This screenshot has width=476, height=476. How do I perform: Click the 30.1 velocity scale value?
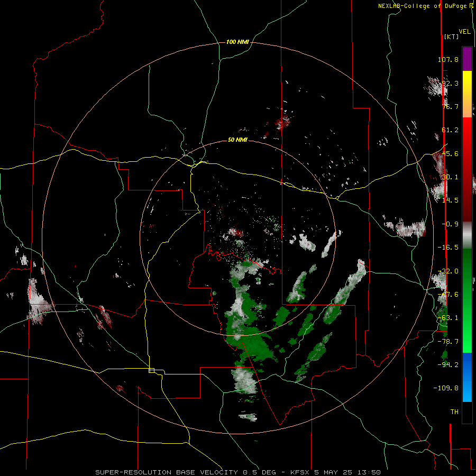450,177
